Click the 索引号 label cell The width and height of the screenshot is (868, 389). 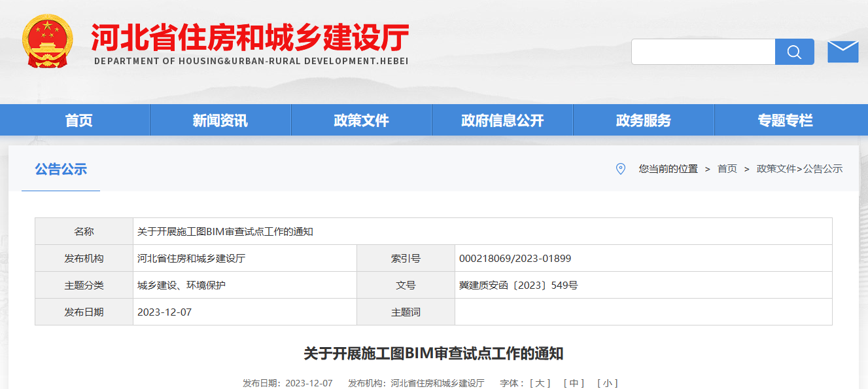click(x=406, y=259)
